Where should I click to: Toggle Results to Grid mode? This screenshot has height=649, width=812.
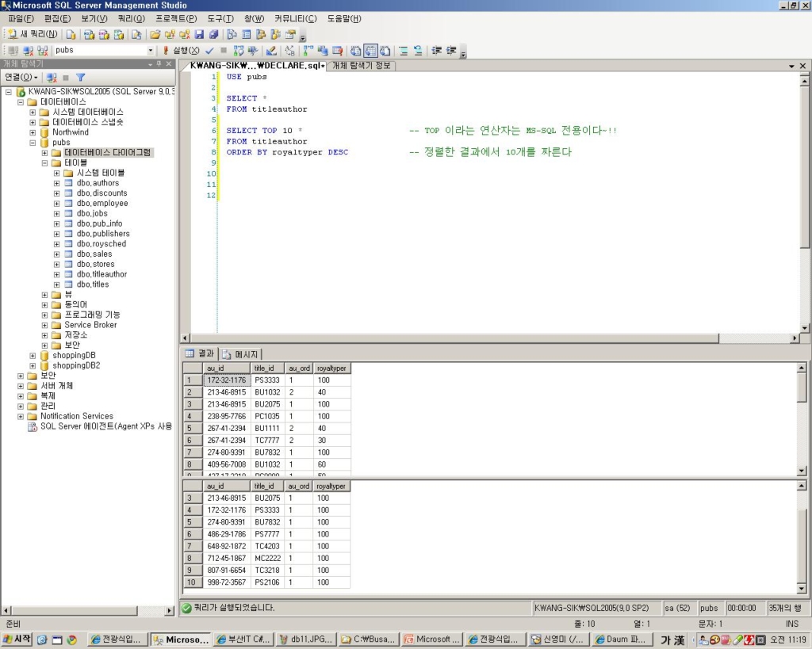(x=370, y=50)
